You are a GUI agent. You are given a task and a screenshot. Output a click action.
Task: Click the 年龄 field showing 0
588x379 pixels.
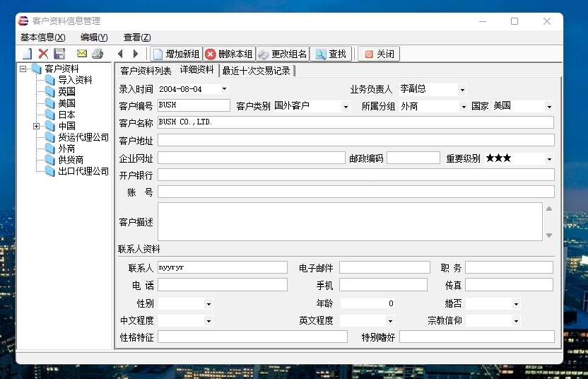367,303
